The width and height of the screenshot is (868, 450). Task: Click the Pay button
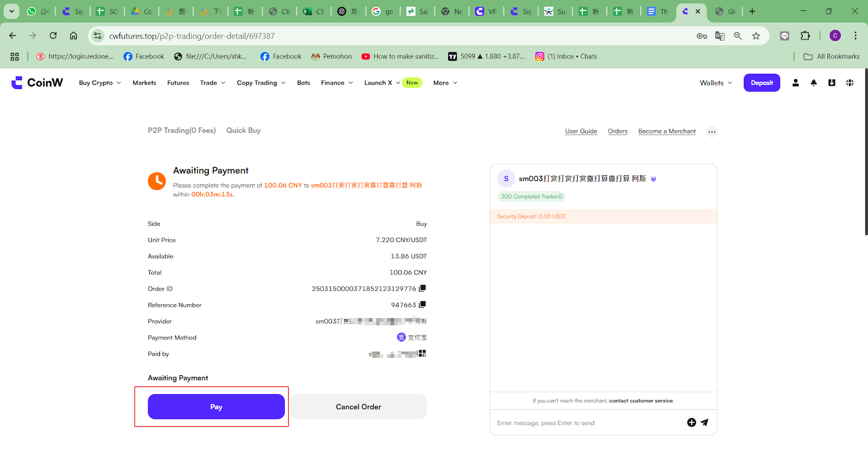216,407
